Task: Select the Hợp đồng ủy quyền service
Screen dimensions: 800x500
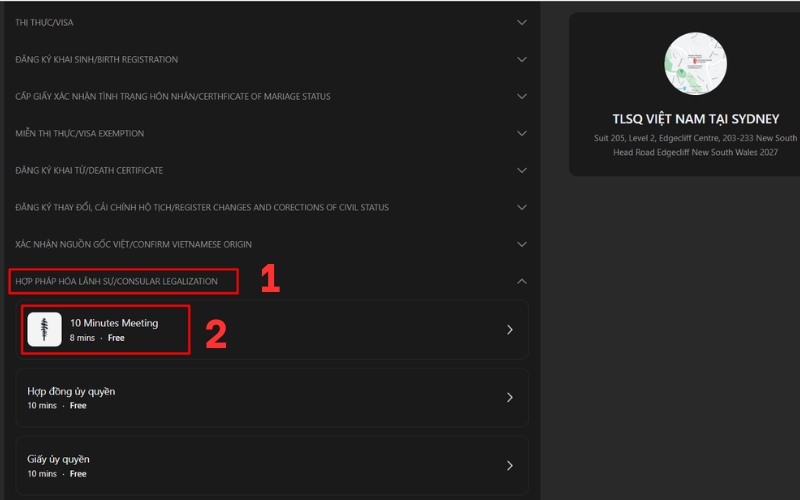Action: pyautogui.click(x=71, y=391)
